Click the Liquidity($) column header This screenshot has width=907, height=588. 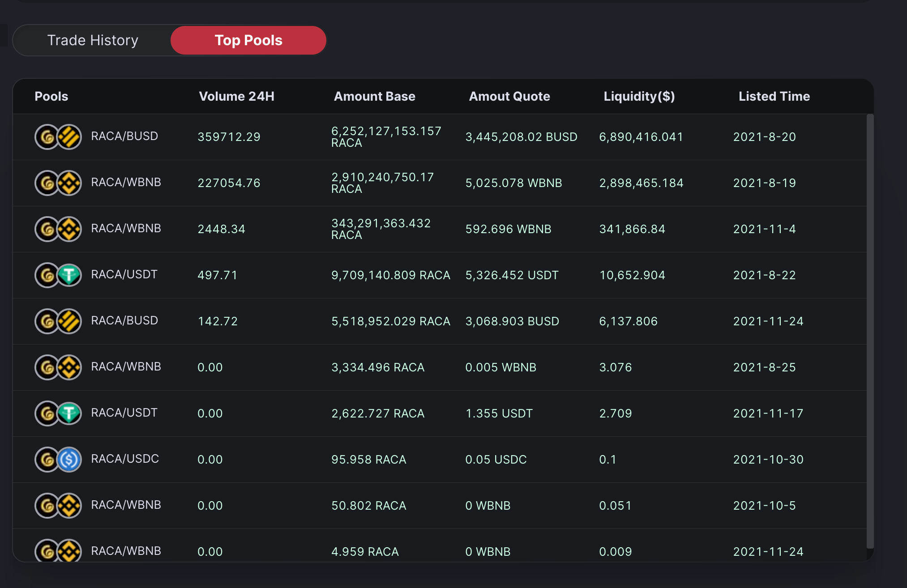coord(639,96)
